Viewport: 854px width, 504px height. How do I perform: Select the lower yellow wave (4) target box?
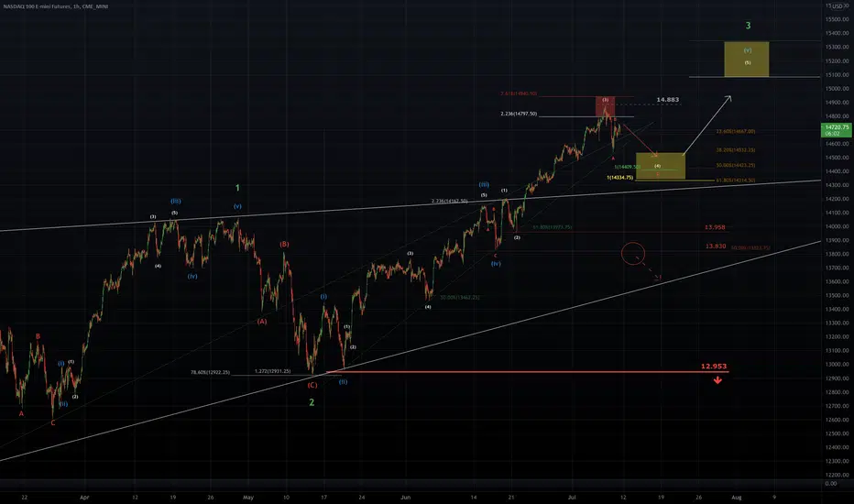tap(661, 166)
